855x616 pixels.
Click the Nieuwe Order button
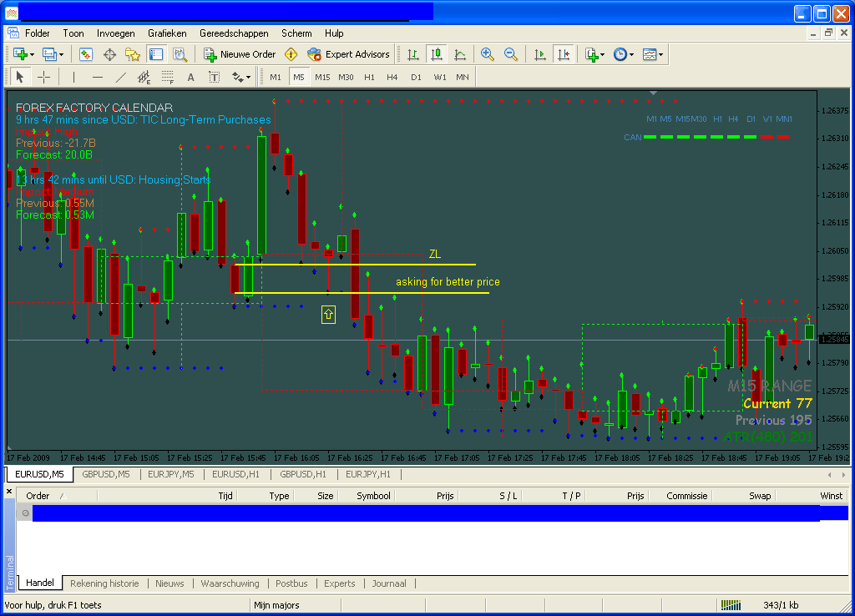[x=240, y=54]
